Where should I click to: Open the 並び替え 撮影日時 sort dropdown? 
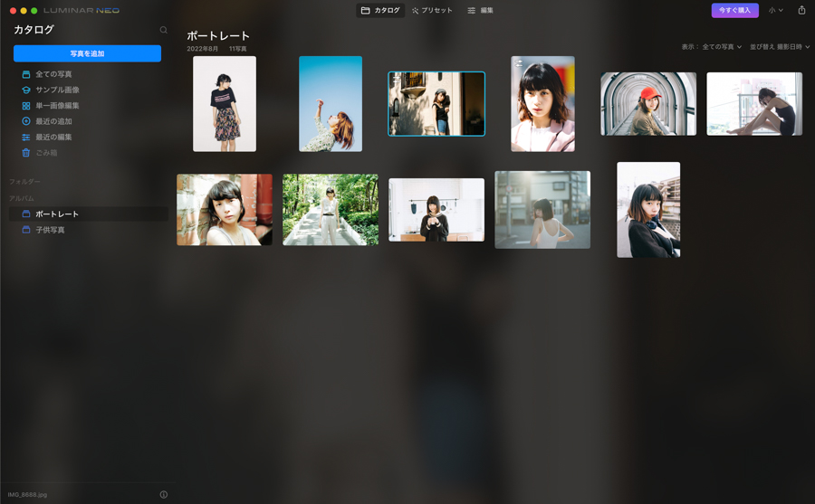pyautogui.click(x=779, y=47)
